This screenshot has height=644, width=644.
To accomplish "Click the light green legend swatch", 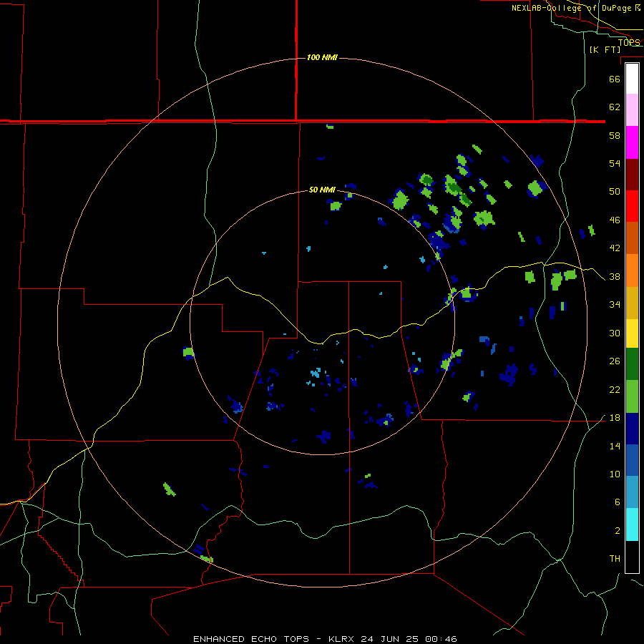I will tap(632, 396).
